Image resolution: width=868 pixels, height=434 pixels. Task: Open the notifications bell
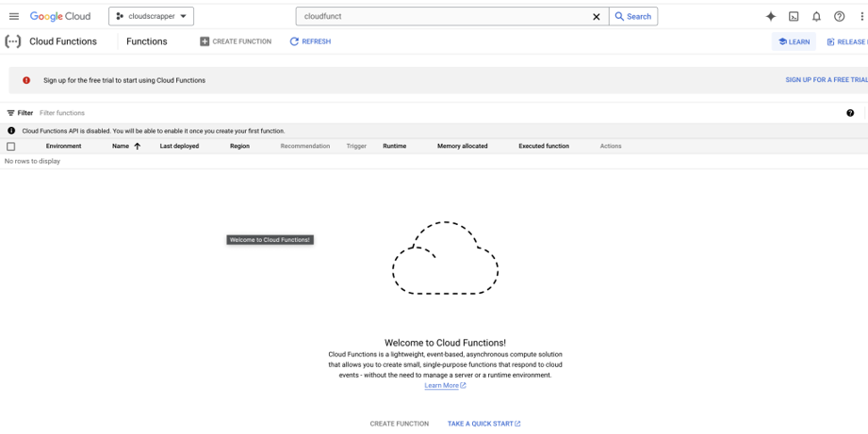(x=816, y=17)
